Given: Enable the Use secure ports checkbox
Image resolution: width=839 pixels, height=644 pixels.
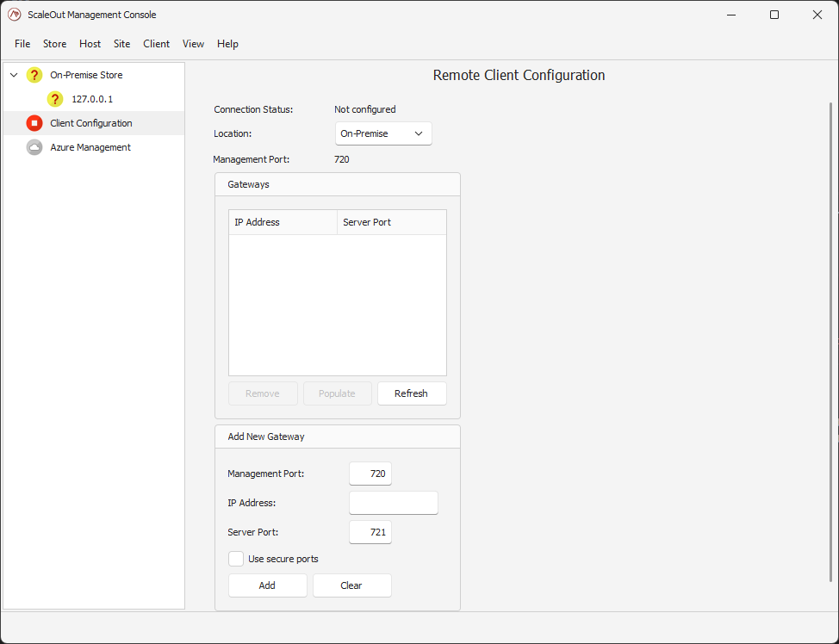Looking at the screenshot, I should (236, 559).
